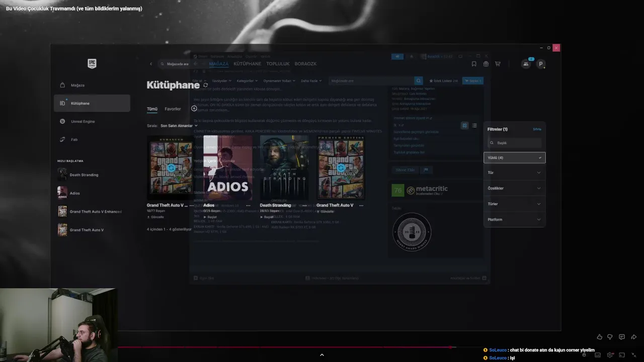Image resolution: width=644 pixels, height=362 pixels.
Task: Cast the video to a device
Action: (x=622, y=355)
